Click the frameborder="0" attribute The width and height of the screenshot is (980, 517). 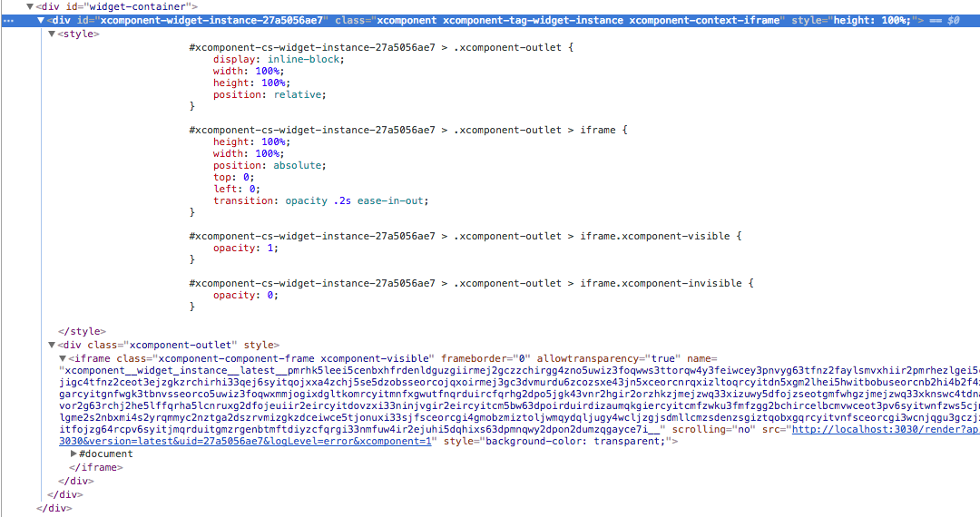[485, 359]
